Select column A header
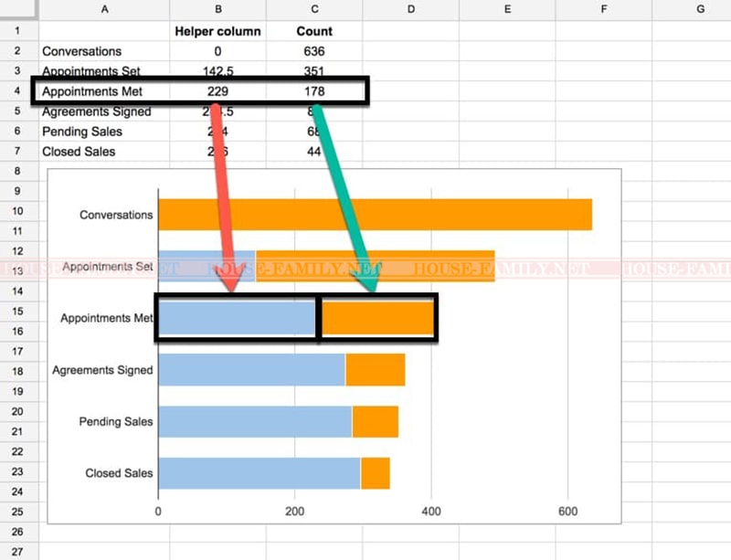This screenshot has width=731, height=560. tap(104, 10)
